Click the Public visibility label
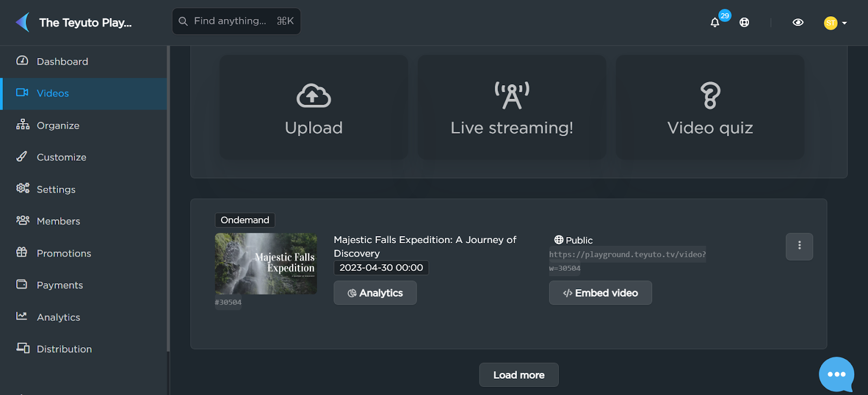Screen dimensions: 868x395 [573, 240]
